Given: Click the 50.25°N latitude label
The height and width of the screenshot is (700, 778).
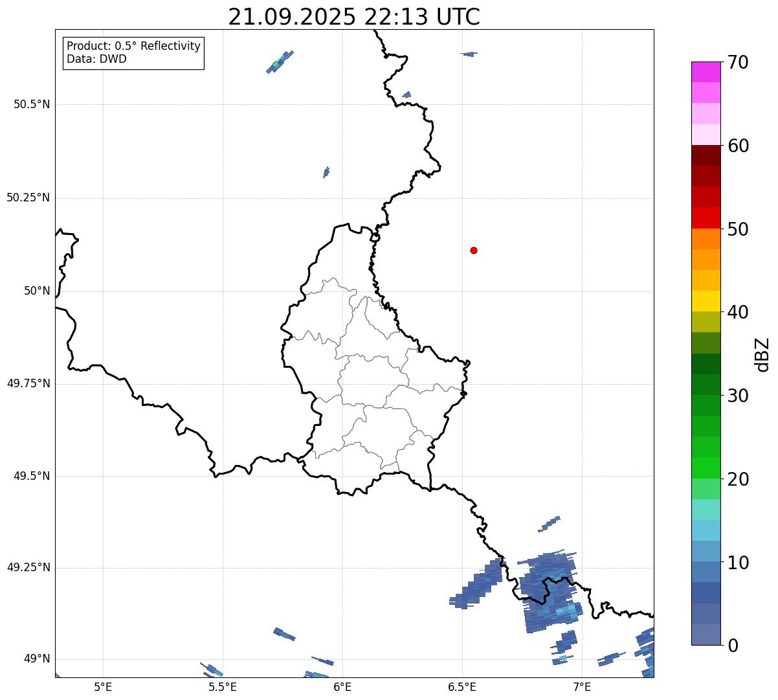Looking at the screenshot, I should [x=28, y=198].
